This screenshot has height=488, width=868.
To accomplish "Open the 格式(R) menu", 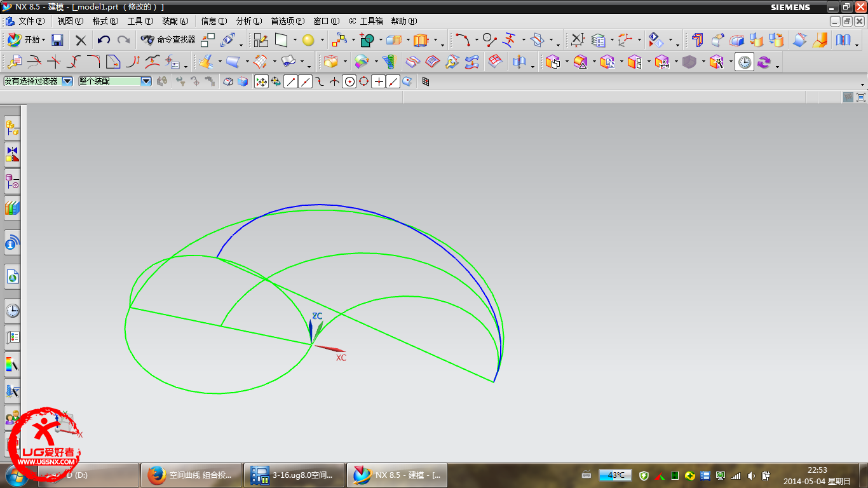I will tap(105, 21).
